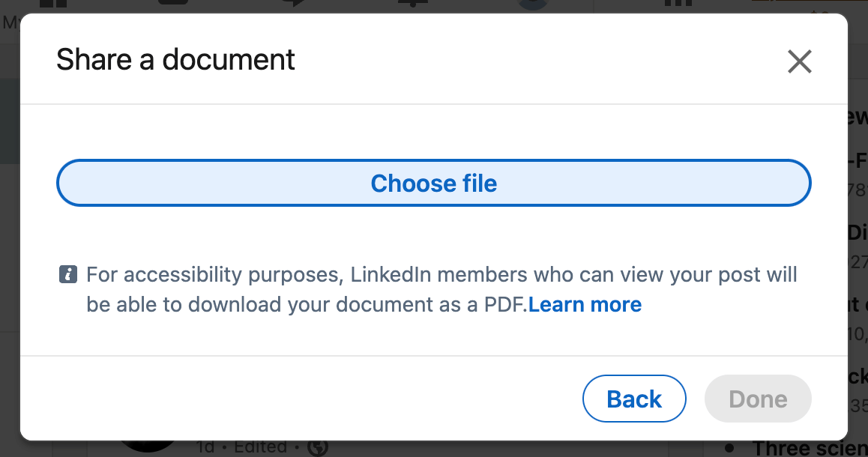The width and height of the screenshot is (868, 457).
Task: Click the Back button
Action: 634,398
